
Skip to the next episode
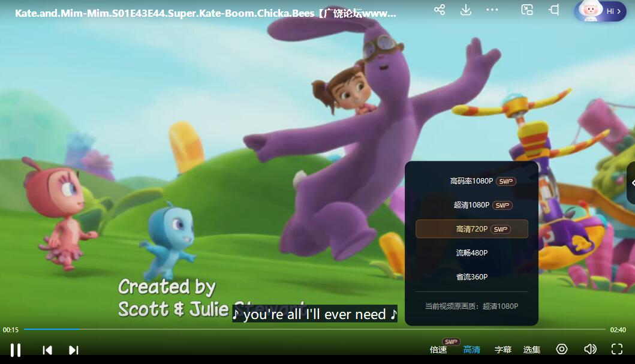click(73, 350)
